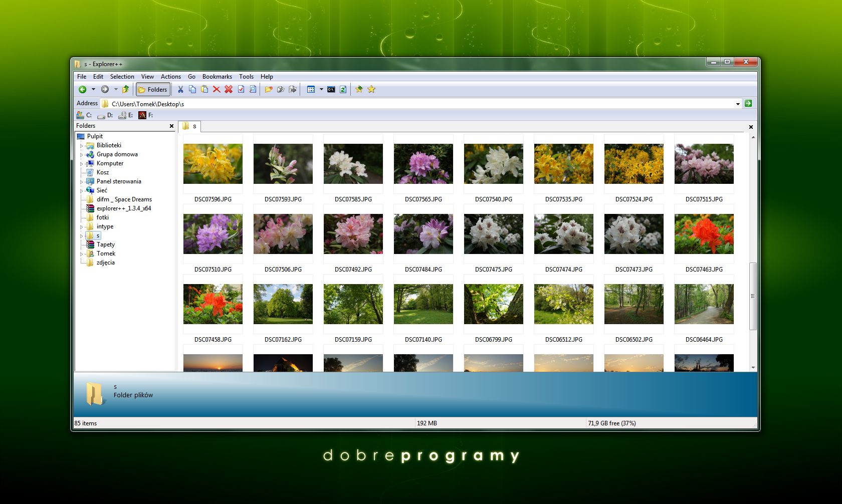Refresh the file listing

[x=342, y=89]
